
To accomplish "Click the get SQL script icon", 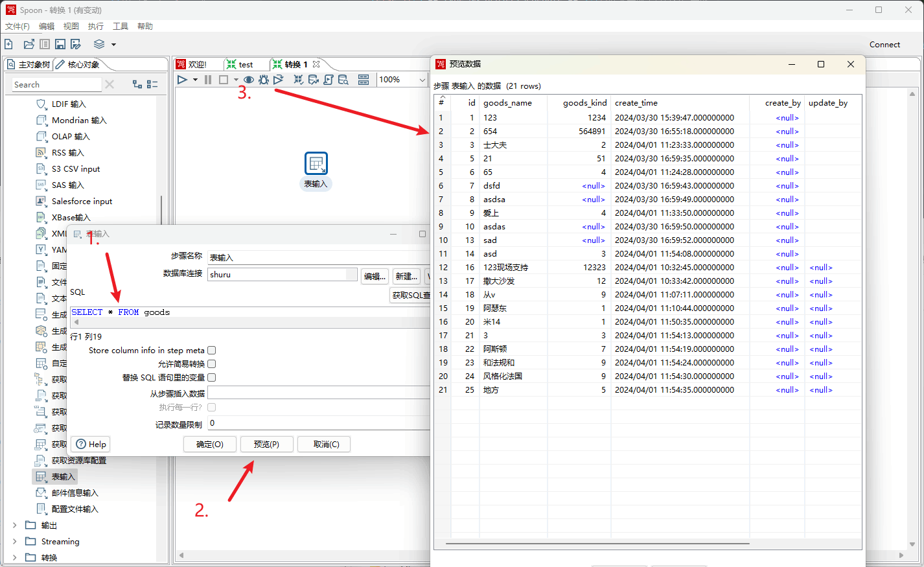I will pos(329,80).
